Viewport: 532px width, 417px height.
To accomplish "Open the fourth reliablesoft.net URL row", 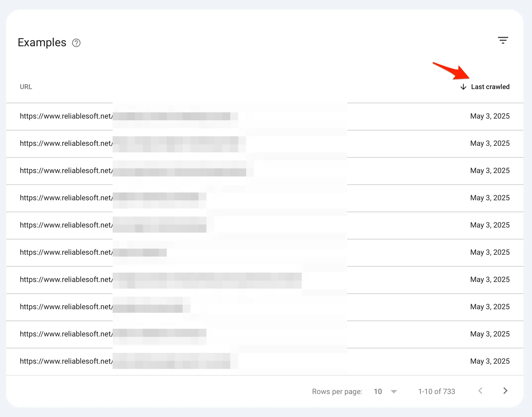I will 66,198.
